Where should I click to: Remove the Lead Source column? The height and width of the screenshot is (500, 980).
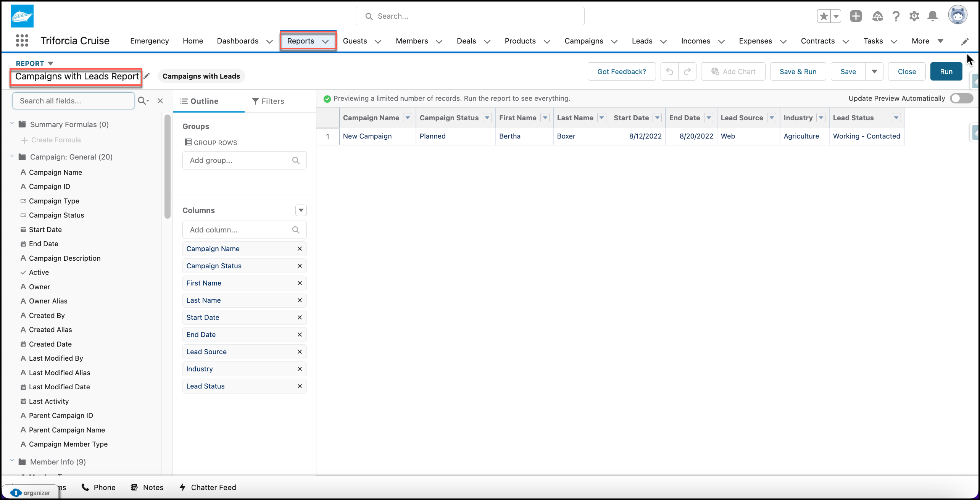(x=300, y=352)
